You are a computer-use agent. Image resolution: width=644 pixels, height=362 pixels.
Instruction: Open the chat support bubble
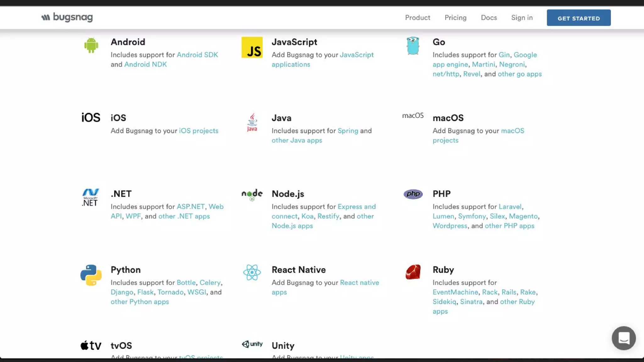click(x=624, y=338)
